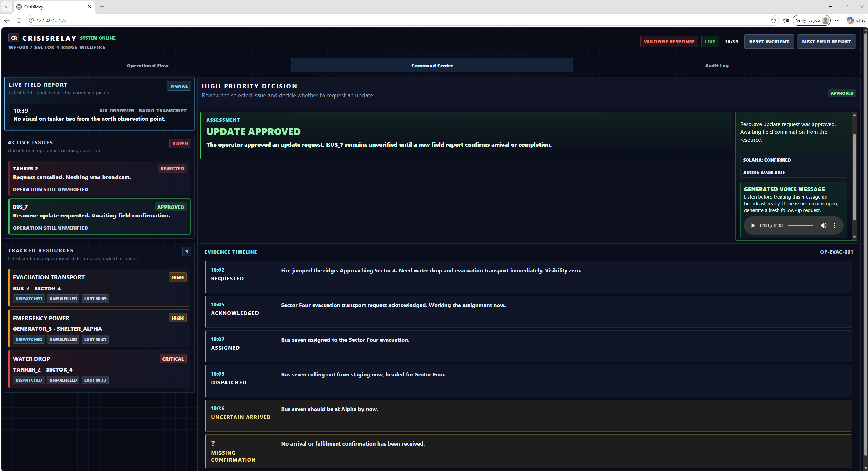Click the REJECTED badge on TANKER_2
The width and height of the screenshot is (868, 471).
pyautogui.click(x=172, y=168)
